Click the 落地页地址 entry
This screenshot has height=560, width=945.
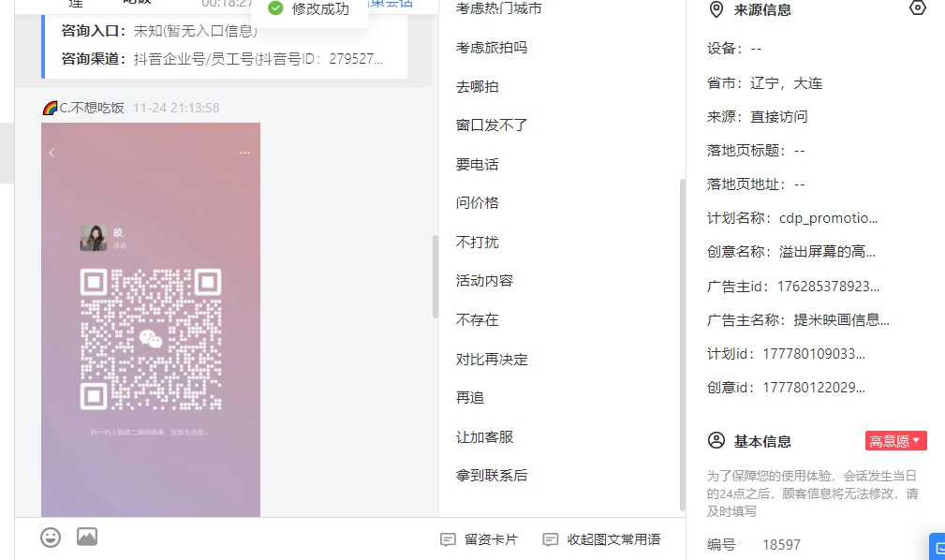(x=756, y=184)
